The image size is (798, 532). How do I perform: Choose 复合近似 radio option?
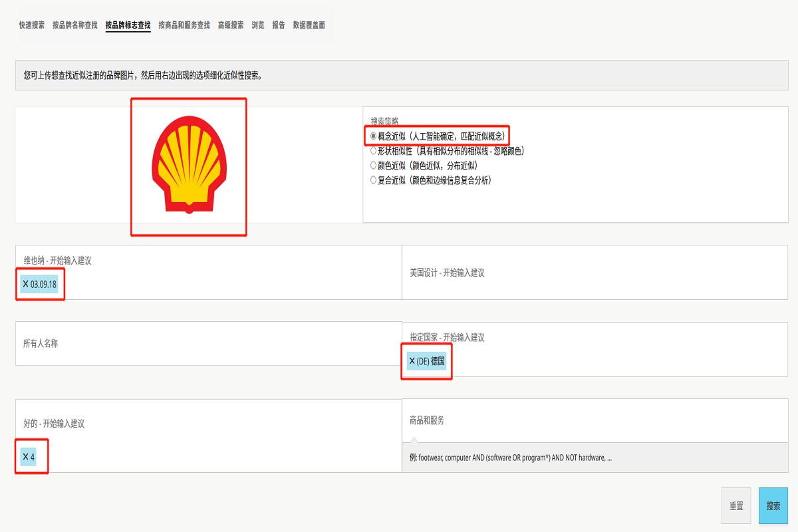click(373, 180)
